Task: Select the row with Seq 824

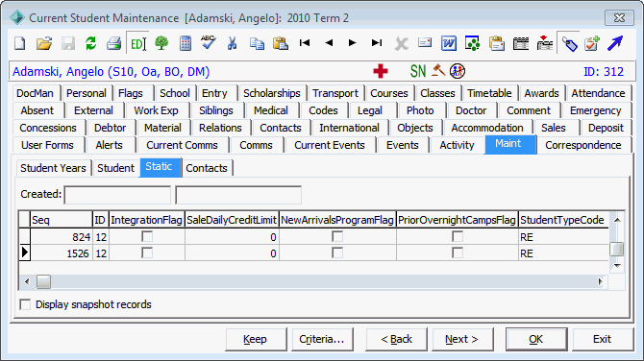Action: click(313, 237)
